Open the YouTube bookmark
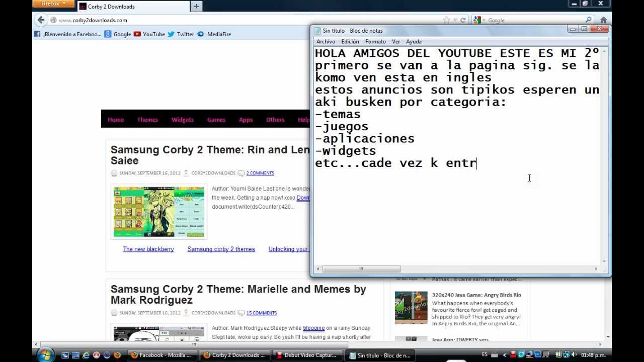644x362 pixels. 149,34
